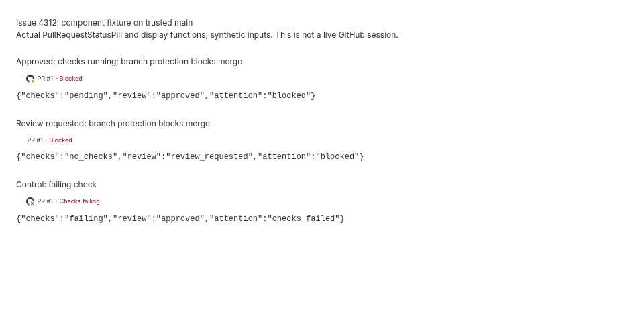Viewport: 644px width, 319px height.
Task: Click the Control: failing check heading
Action: (x=56, y=185)
